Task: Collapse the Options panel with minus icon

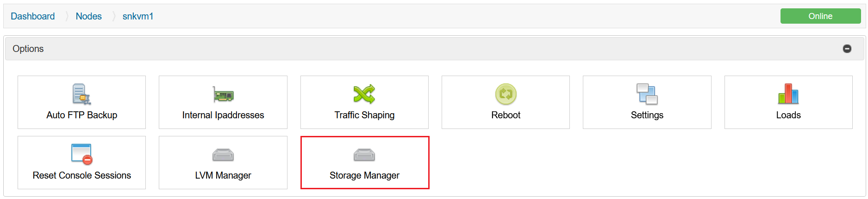Action: [847, 49]
